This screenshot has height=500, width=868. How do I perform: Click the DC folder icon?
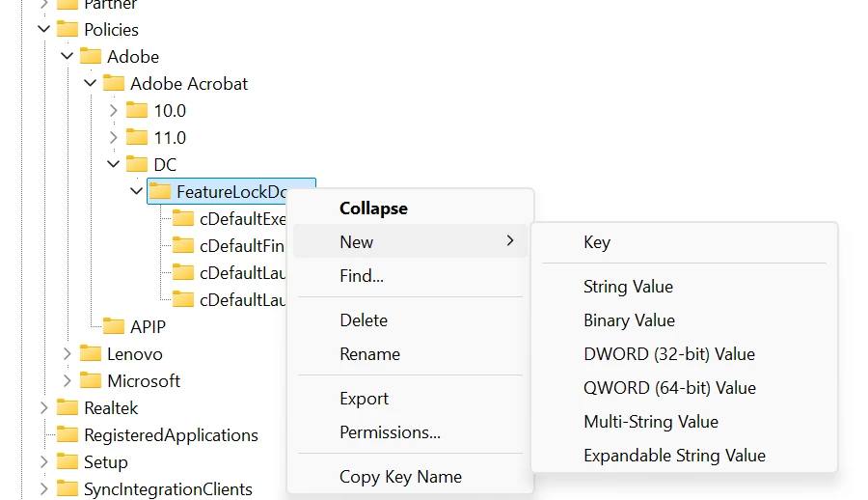(137, 165)
